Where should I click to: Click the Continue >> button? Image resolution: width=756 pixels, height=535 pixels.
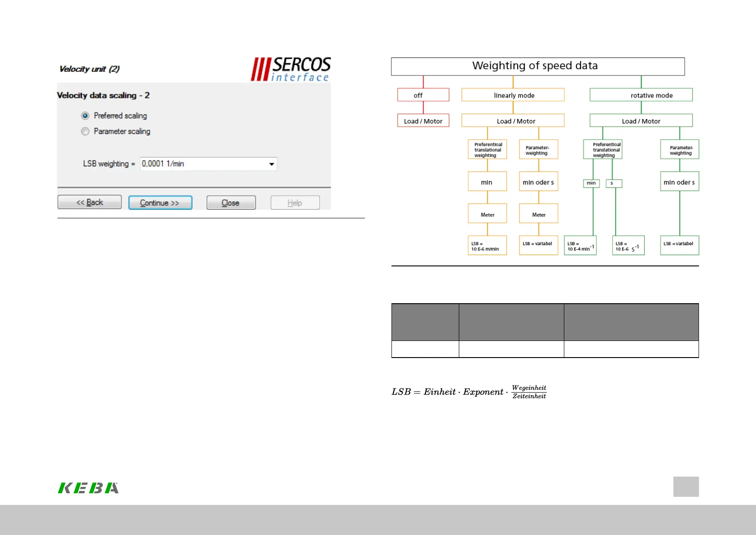click(x=160, y=203)
